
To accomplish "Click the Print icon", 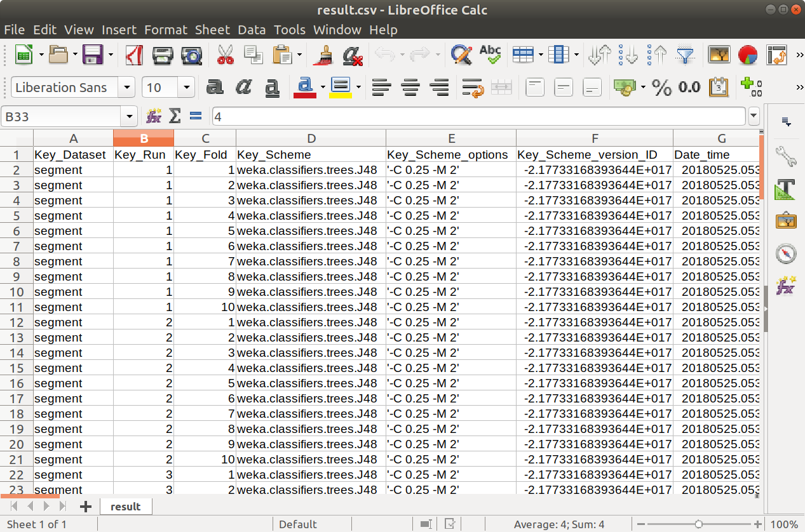I will click(x=163, y=55).
